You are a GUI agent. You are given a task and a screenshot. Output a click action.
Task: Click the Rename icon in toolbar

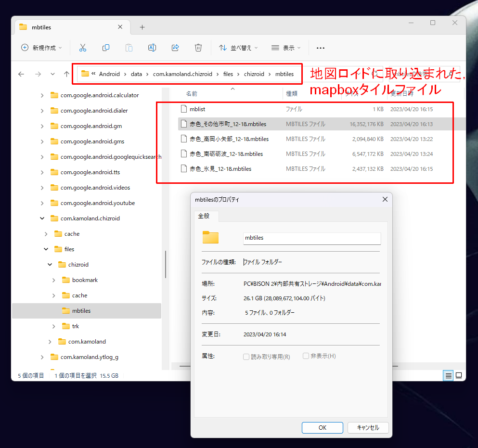[152, 48]
